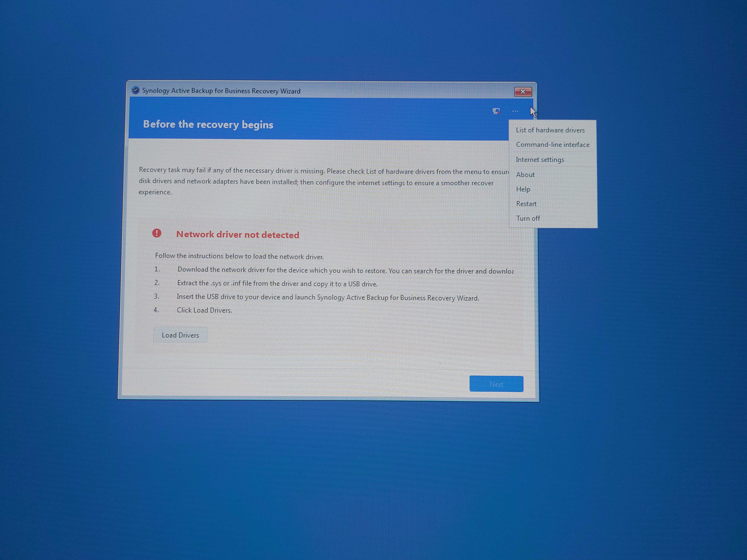Click the window title text

pos(221,91)
